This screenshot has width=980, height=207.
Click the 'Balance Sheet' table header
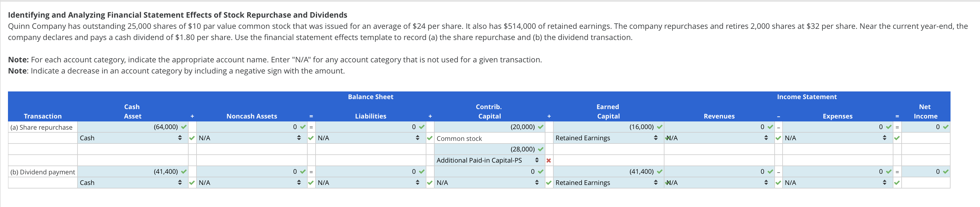pos(371,97)
